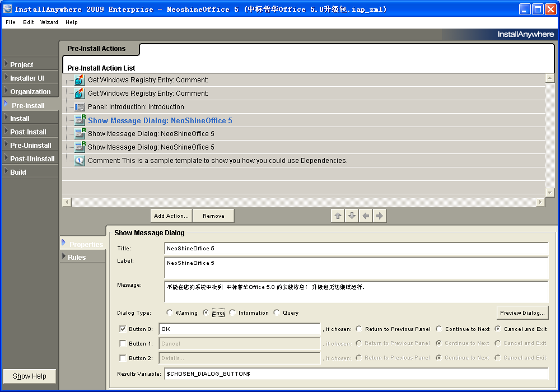
Task: Select the Panel: Introduction: Introduction row
Action: (304, 107)
